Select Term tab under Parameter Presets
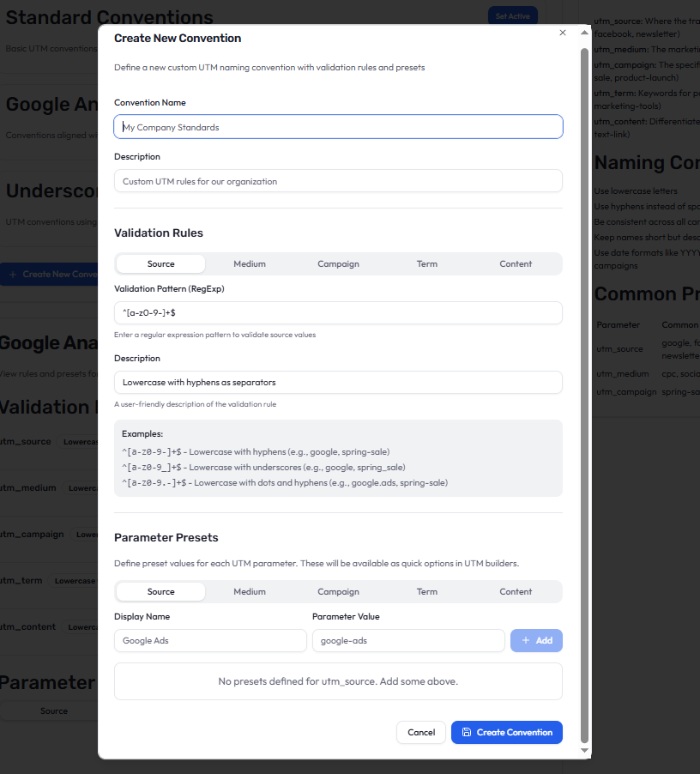This screenshot has height=774, width=700. pos(427,591)
